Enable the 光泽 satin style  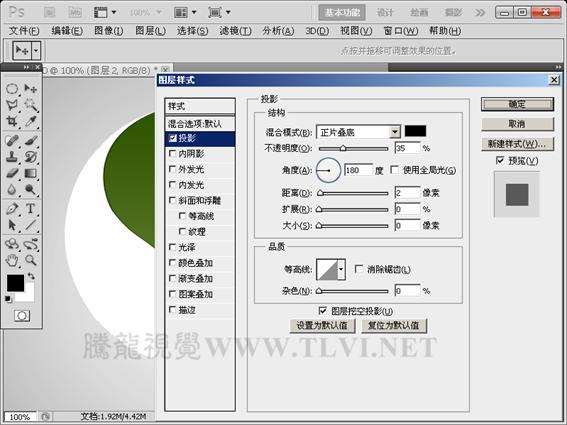172,247
